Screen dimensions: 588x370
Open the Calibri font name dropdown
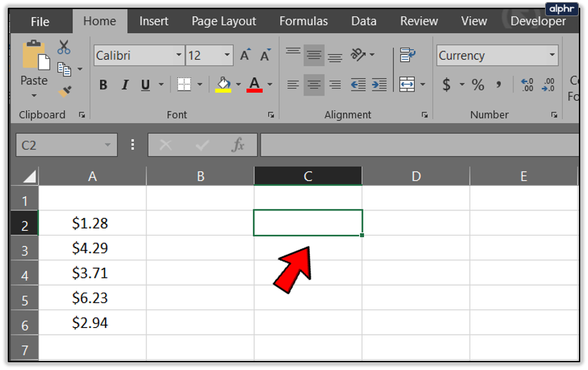click(x=179, y=56)
